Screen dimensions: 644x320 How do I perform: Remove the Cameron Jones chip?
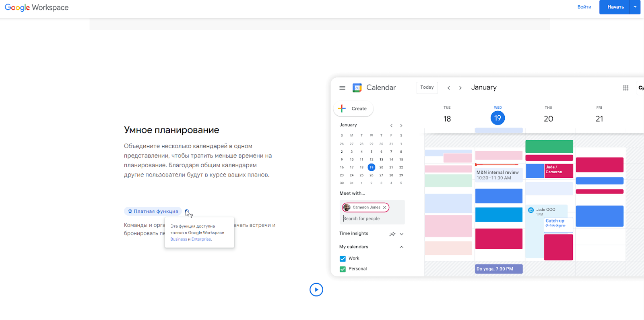(x=385, y=208)
